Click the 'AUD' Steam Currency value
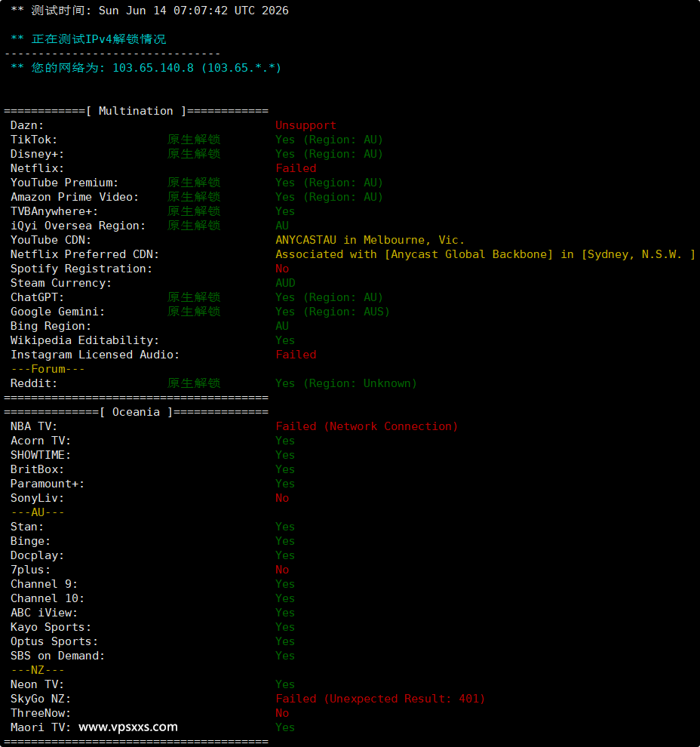Viewport: 700px width, 747px height. 285,283
